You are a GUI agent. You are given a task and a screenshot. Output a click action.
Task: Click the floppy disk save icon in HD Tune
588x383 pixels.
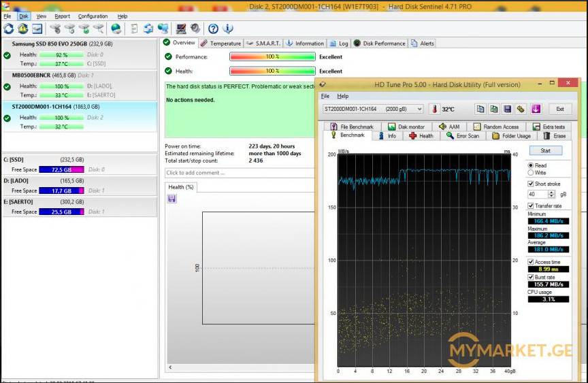508,109
